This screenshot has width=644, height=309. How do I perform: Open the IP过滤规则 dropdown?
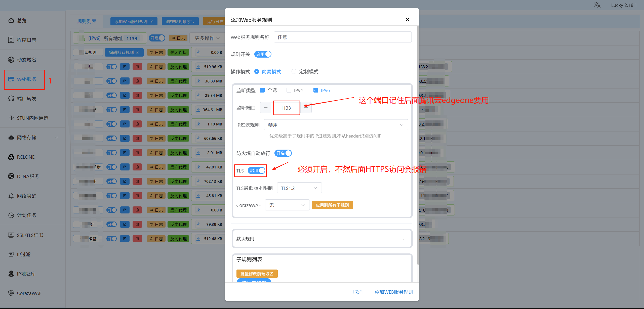point(336,125)
